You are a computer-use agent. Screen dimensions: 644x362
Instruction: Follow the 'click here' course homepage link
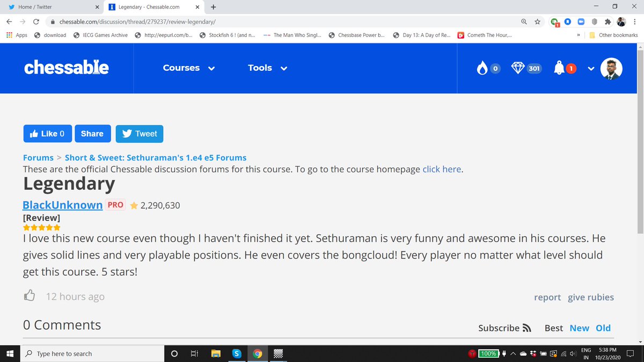442,169
